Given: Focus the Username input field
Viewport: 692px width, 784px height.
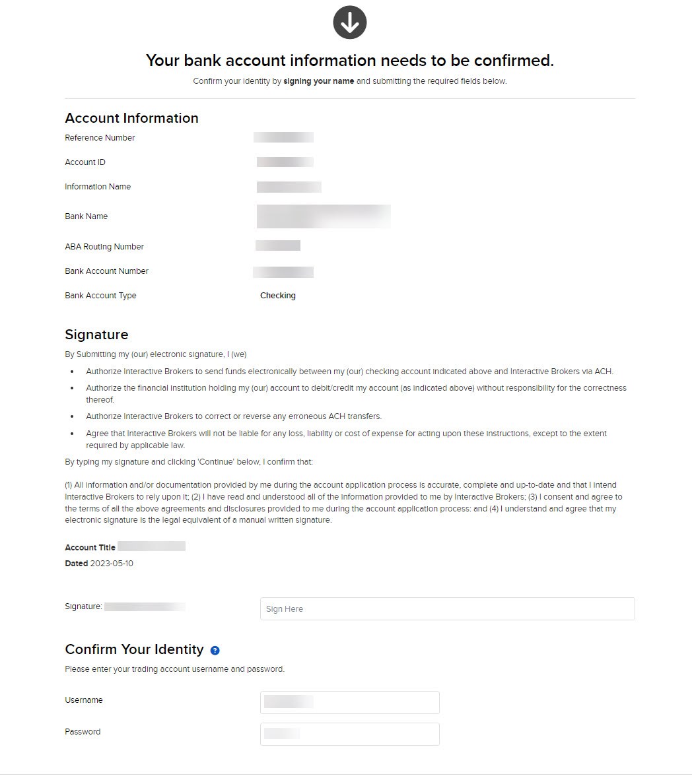Looking at the screenshot, I should [x=349, y=702].
